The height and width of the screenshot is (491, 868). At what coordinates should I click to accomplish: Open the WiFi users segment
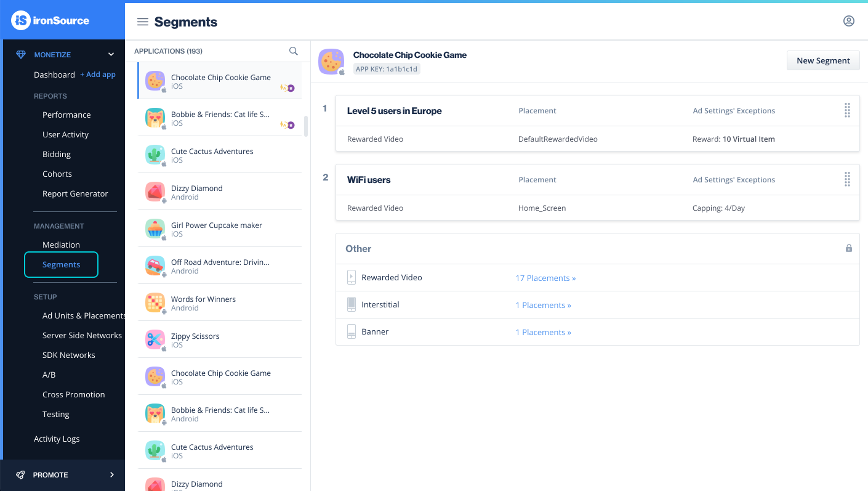tap(369, 180)
